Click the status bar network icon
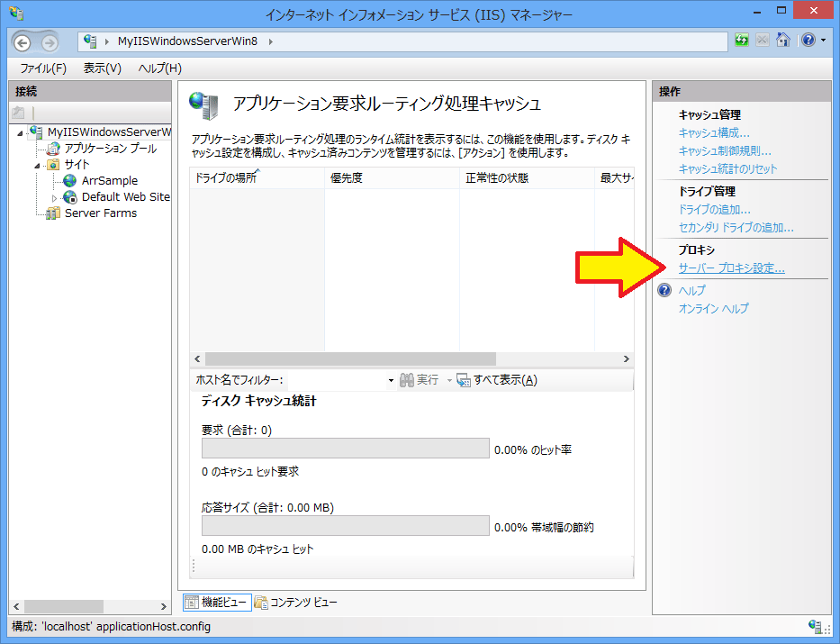This screenshot has height=644, width=840. (x=816, y=626)
